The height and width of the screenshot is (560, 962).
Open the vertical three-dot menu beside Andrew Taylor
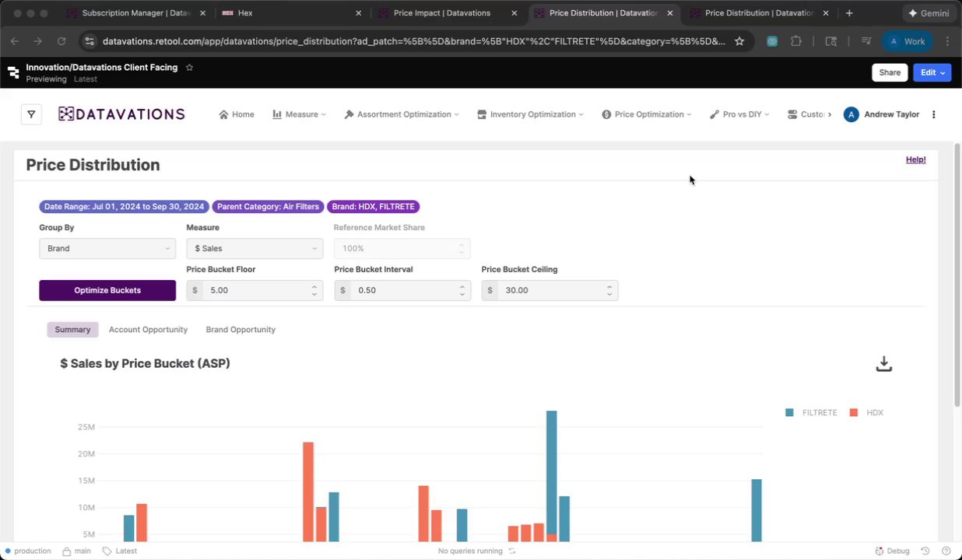[x=933, y=114]
